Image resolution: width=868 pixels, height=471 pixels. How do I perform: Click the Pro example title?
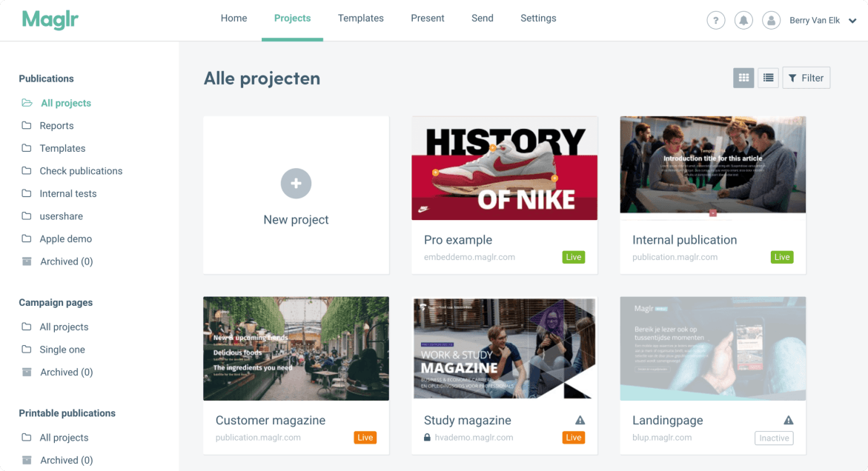[458, 240]
